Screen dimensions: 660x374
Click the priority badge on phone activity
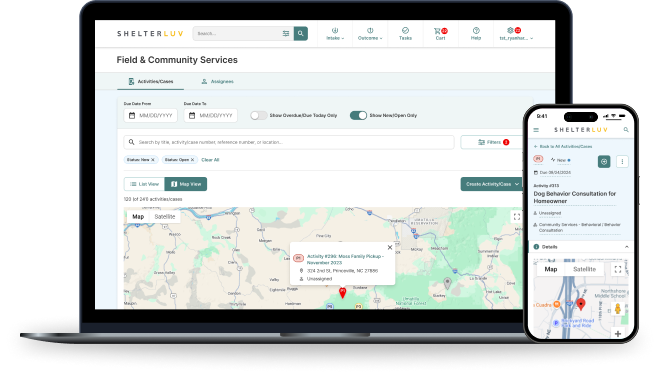[x=538, y=159]
